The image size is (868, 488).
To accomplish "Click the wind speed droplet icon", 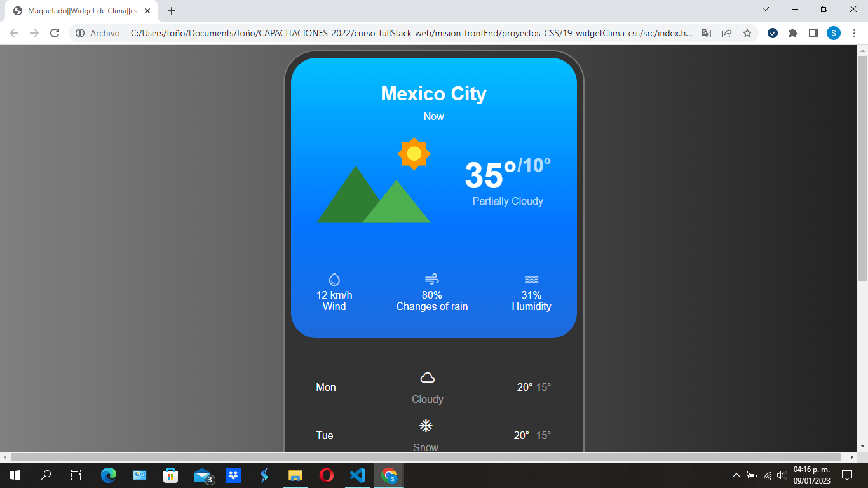I will coord(334,278).
